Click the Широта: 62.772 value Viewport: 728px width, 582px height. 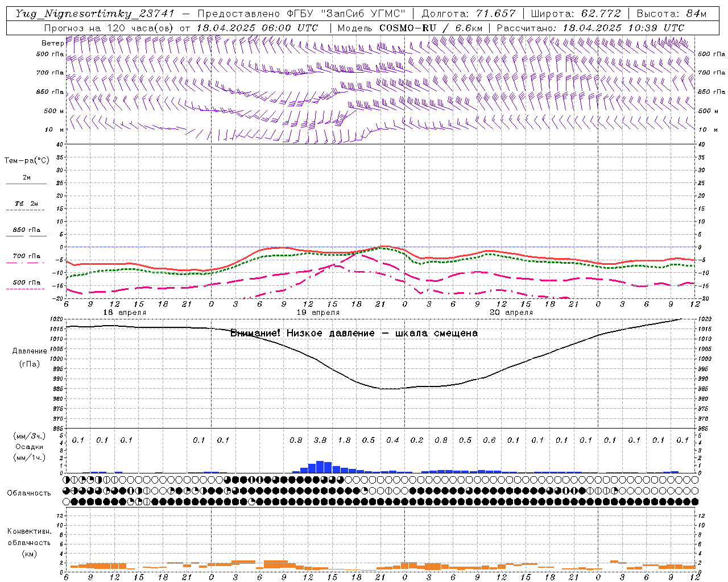[x=576, y=14]
